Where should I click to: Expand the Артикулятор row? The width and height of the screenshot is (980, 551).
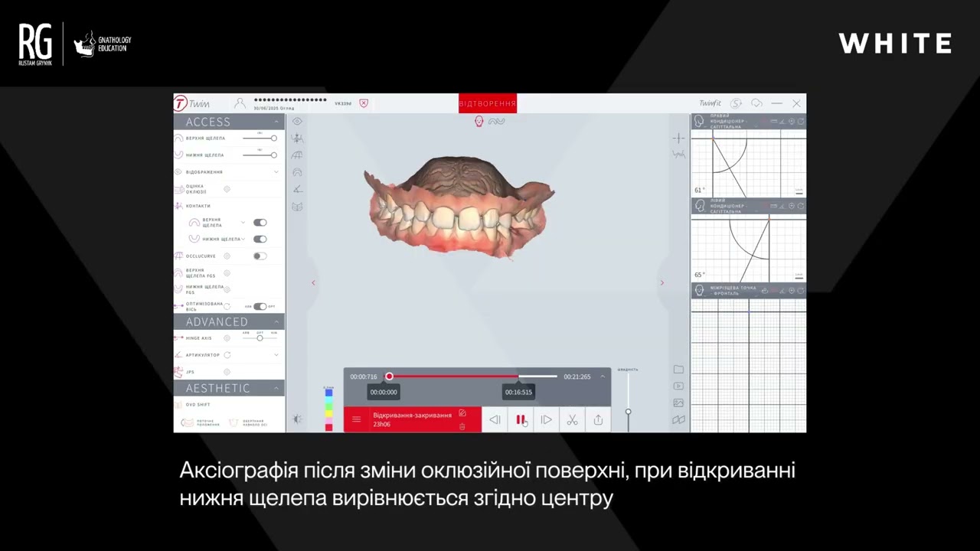[276, 355]
